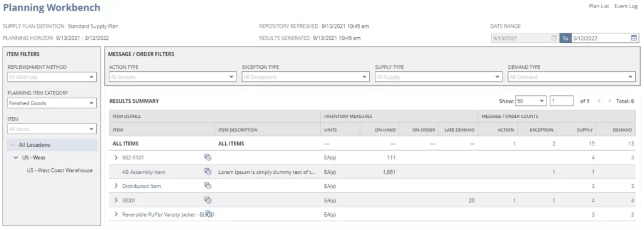The height and width of the screenshot is (230, 644).
Task: Go to the next results page arrow
Action: (x=609, y=101)
